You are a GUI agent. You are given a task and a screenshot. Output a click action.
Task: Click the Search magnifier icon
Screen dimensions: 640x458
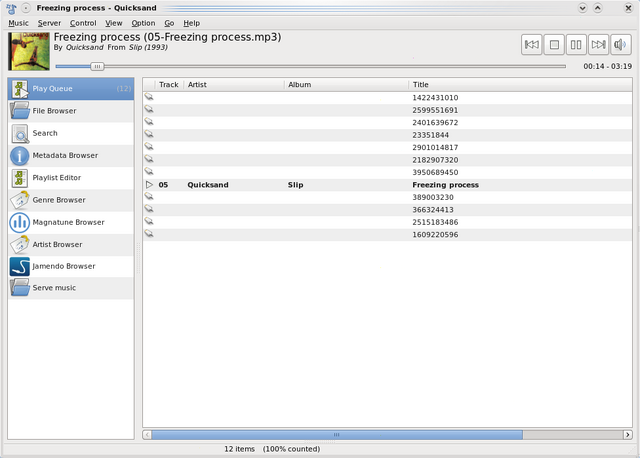click(20, 133)
